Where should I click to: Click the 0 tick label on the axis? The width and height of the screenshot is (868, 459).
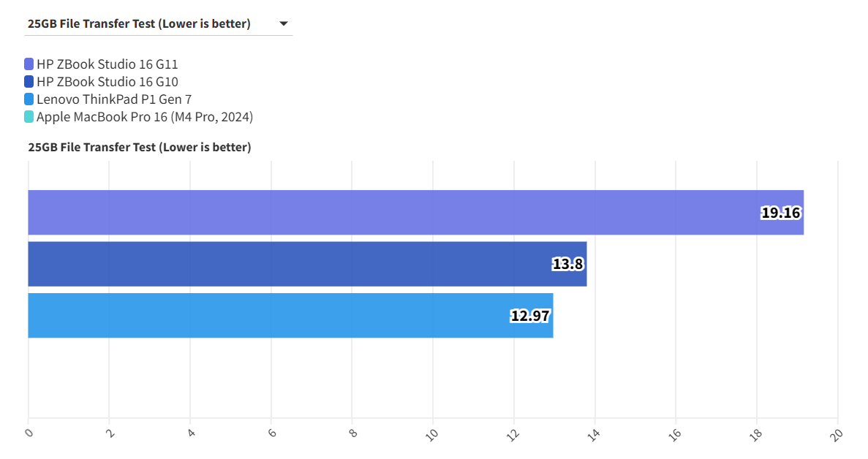29,433
